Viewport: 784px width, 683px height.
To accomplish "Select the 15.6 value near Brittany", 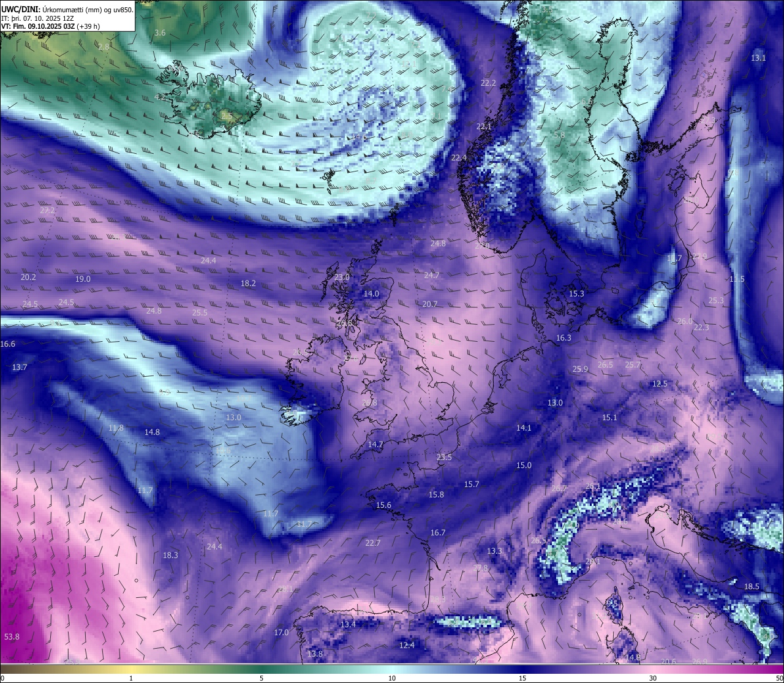I will (383, 505).
